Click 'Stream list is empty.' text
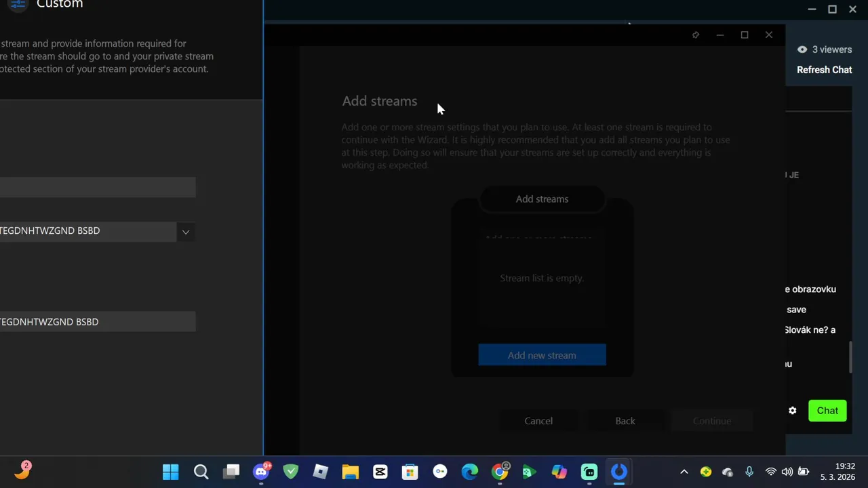The height and width of the screenshot is (488, 868). click(x=542, y=278)
